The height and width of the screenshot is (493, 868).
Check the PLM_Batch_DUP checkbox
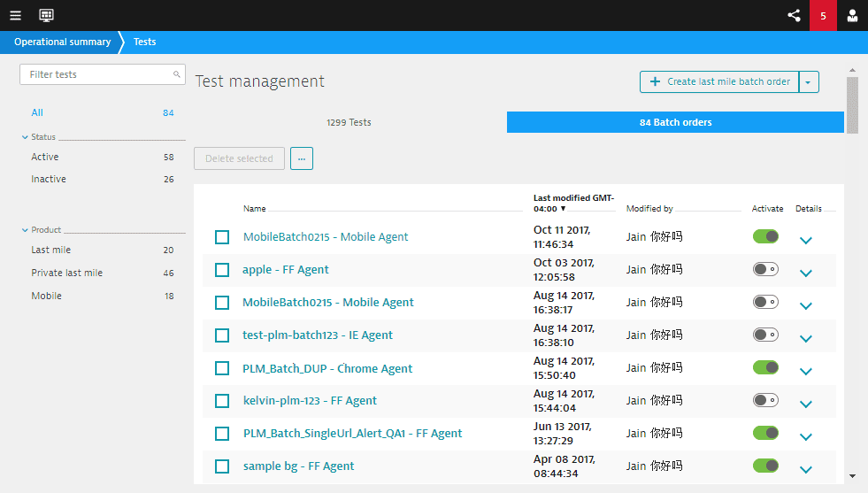coord(222,368)
